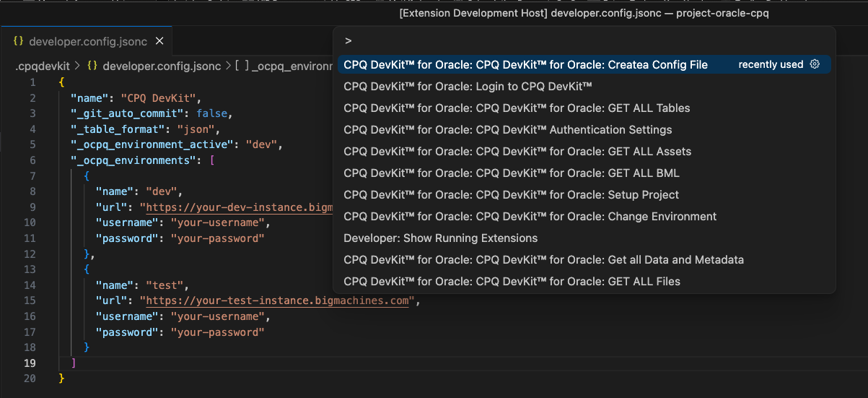Image resolution: width=868 pixels, height=398 pixels.
Task: Select Login to CPQ DevKit command
Action: (x=584, y=86)
